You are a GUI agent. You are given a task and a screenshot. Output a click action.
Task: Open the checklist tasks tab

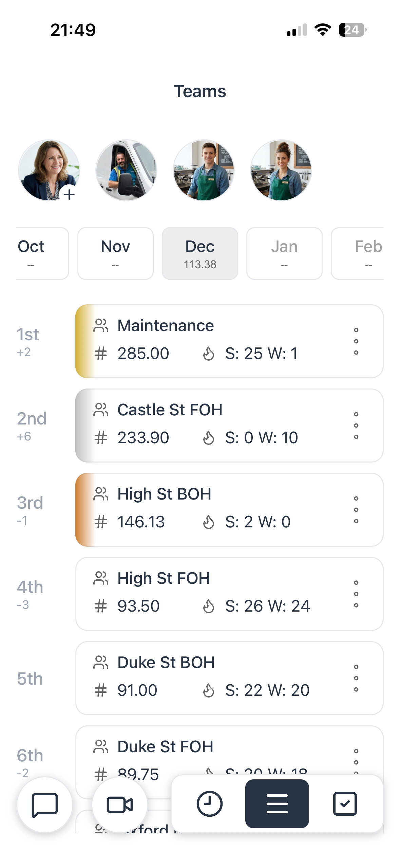[x=345, y=803]
